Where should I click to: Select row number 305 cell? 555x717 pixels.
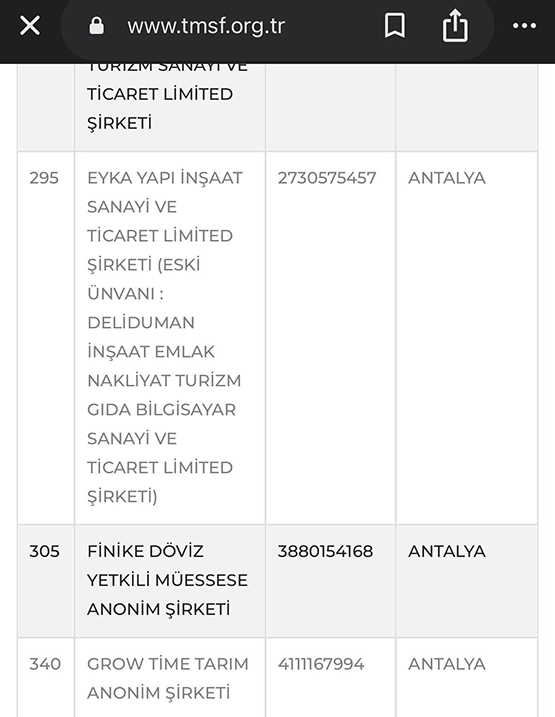pyautogui.click(x=46, y=581)
